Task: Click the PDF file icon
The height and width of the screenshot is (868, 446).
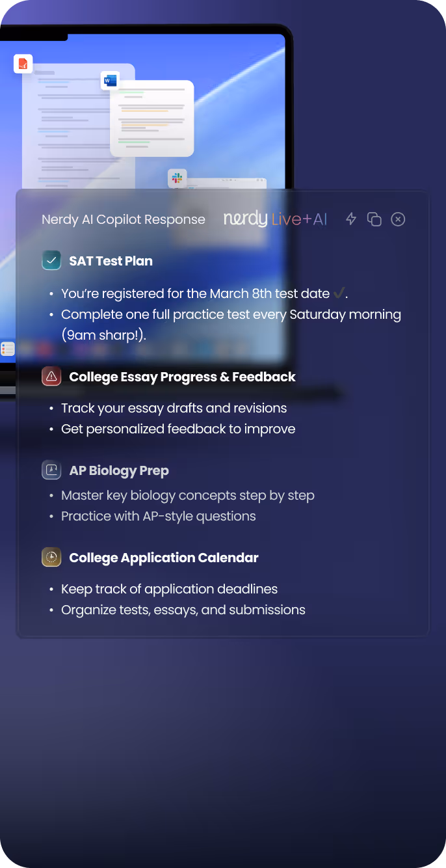Action: pos(23,64)
